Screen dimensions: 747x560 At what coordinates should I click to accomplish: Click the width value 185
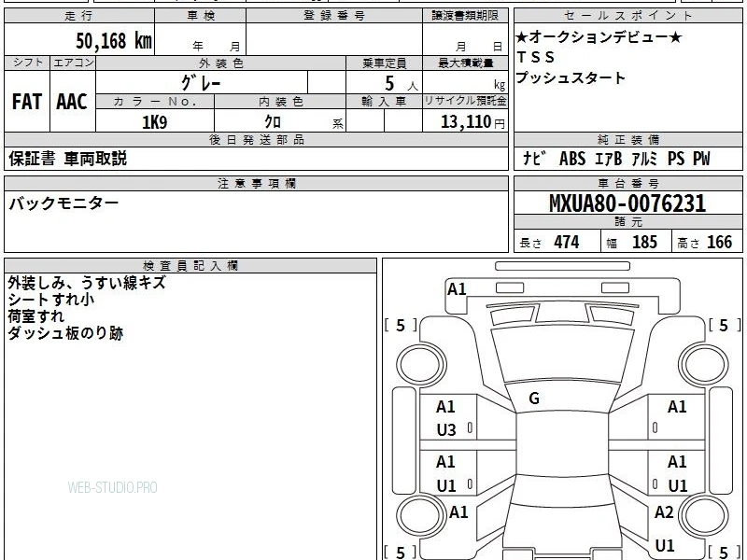pyautogui.click(x=644, y=242)
